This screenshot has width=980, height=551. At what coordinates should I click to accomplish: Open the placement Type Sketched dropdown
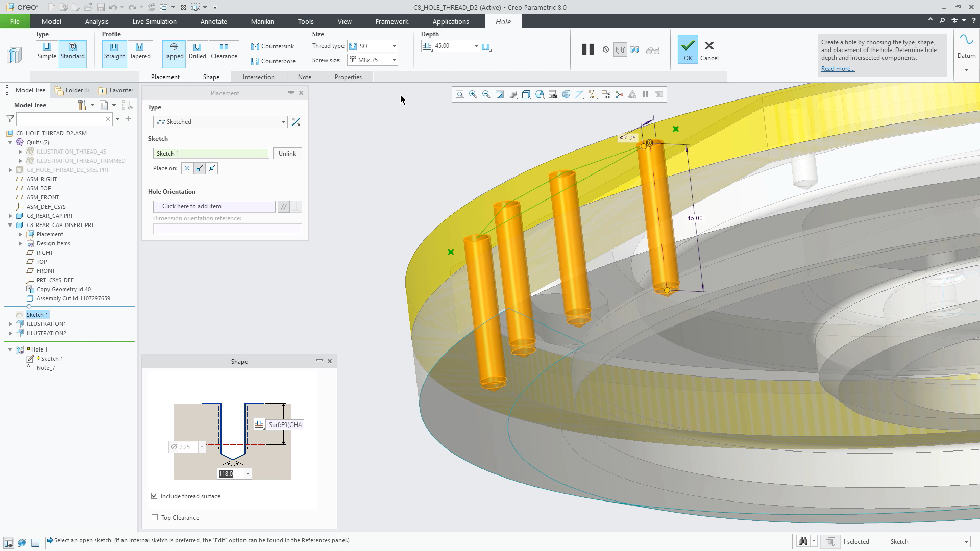pos(283,122)
